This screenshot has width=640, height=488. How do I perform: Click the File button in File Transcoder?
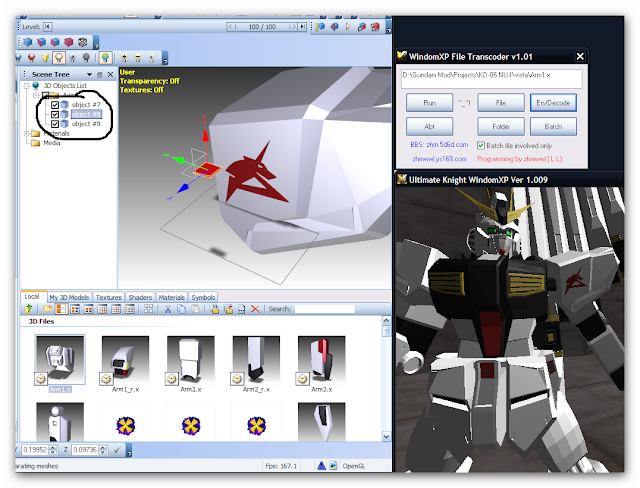[501, 103]
